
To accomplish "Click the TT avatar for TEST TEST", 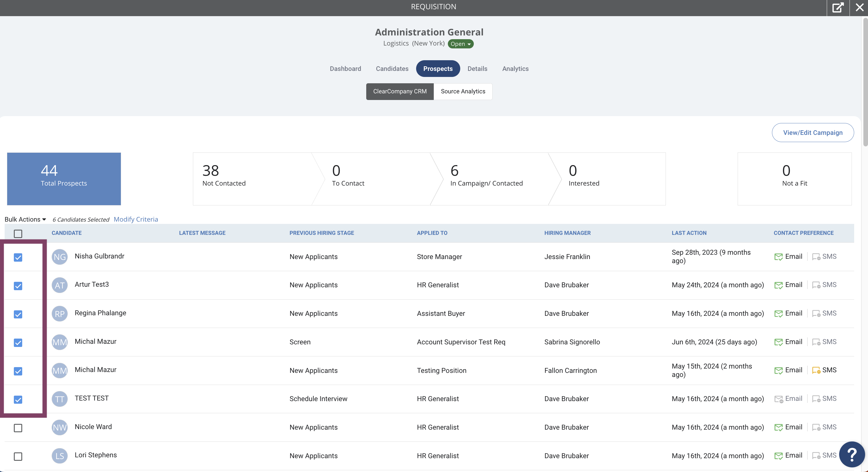I will [x=60, y=399].
